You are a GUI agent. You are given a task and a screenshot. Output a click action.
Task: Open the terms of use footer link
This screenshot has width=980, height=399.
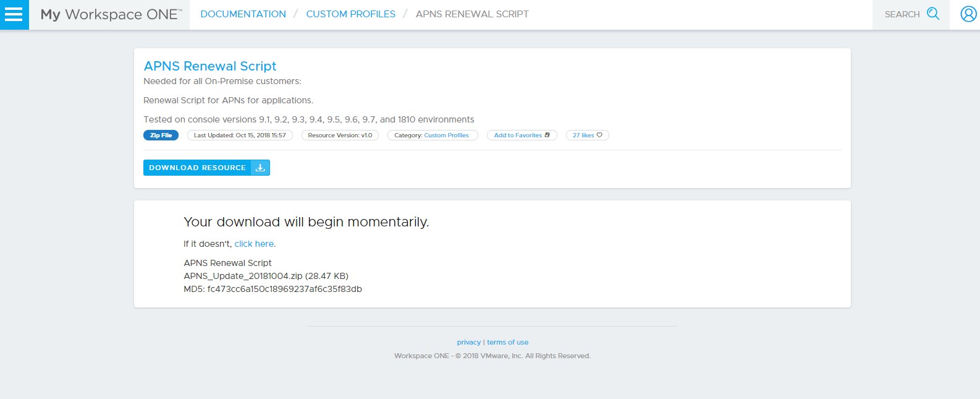[x=507, y=342]
